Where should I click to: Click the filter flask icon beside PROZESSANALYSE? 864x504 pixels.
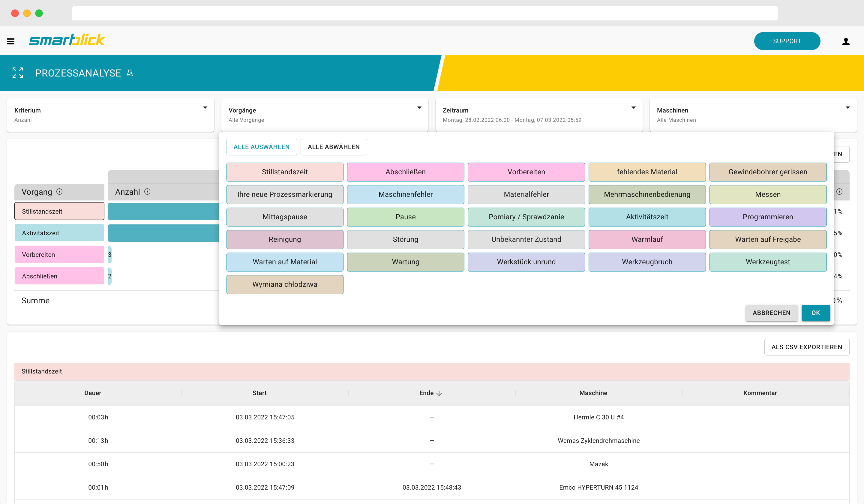pyautogui.click(x=129, y=73)
